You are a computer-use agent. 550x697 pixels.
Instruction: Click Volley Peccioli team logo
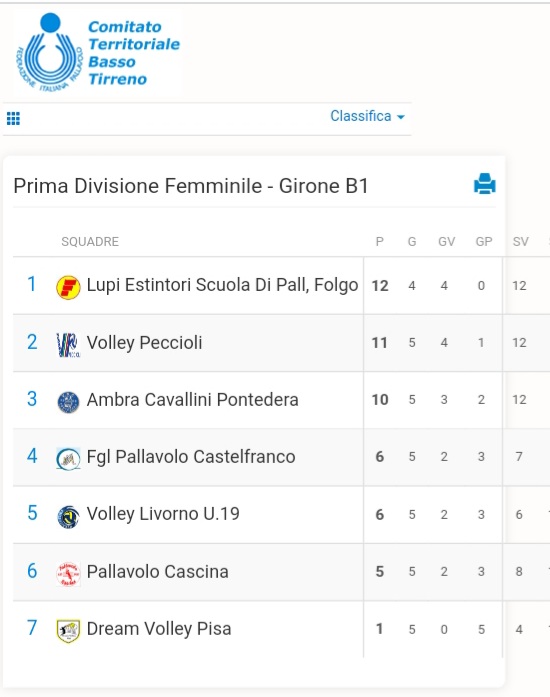pyautogui.click(x=68, y=345)
